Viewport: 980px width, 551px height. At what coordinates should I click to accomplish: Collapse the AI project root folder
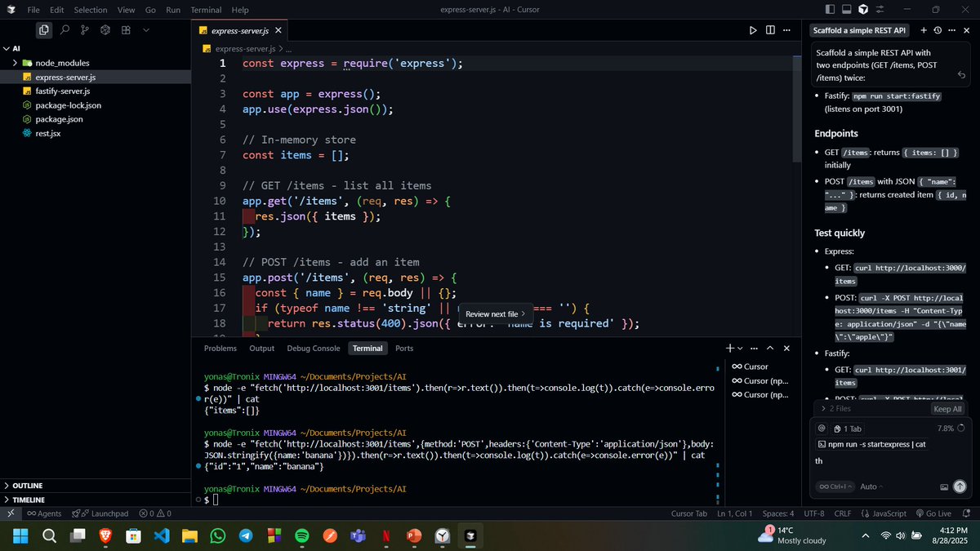7,48
